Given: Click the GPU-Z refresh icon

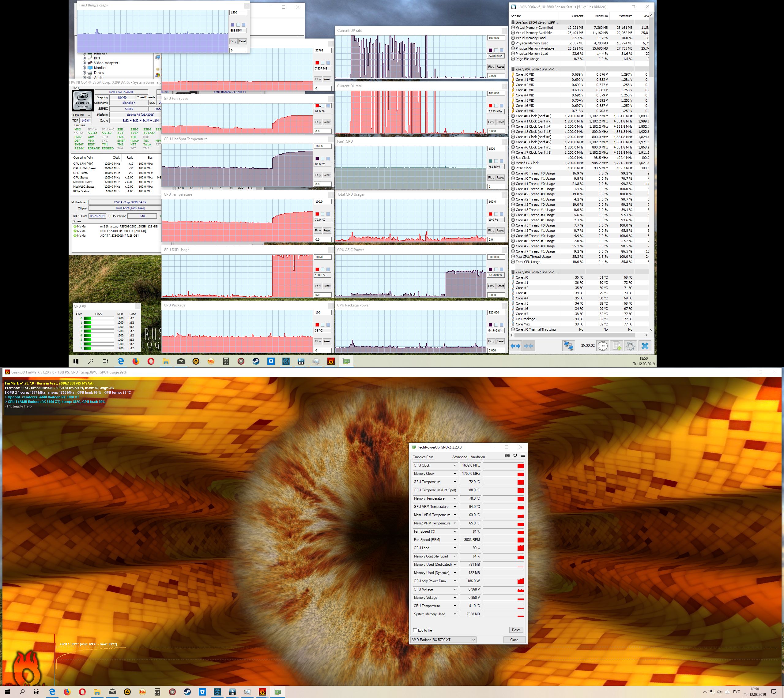Looking at the screenshot, I should click(515, 456).
